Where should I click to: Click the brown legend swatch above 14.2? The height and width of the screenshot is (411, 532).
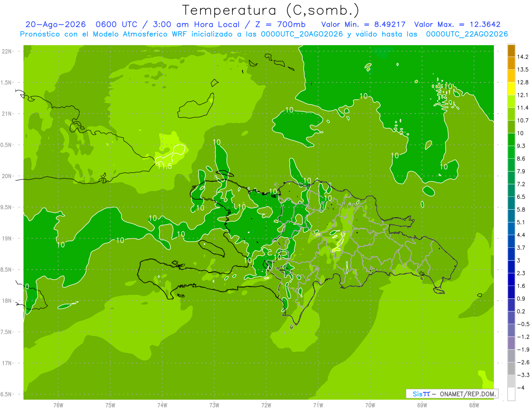coord(511,51)
